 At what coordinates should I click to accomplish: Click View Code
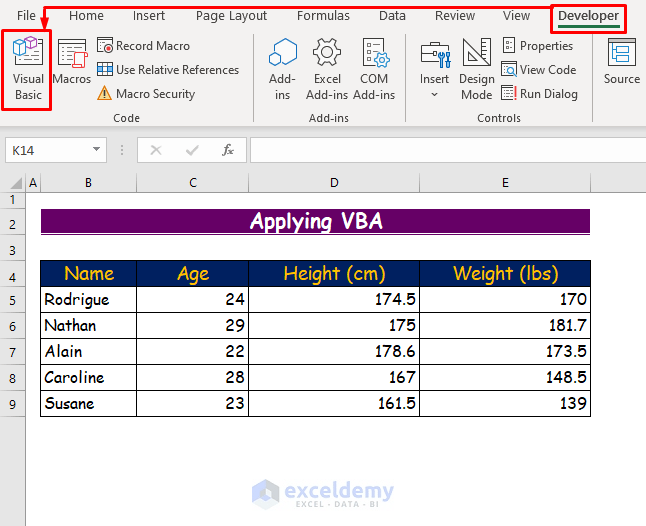(x=539, y=70)
